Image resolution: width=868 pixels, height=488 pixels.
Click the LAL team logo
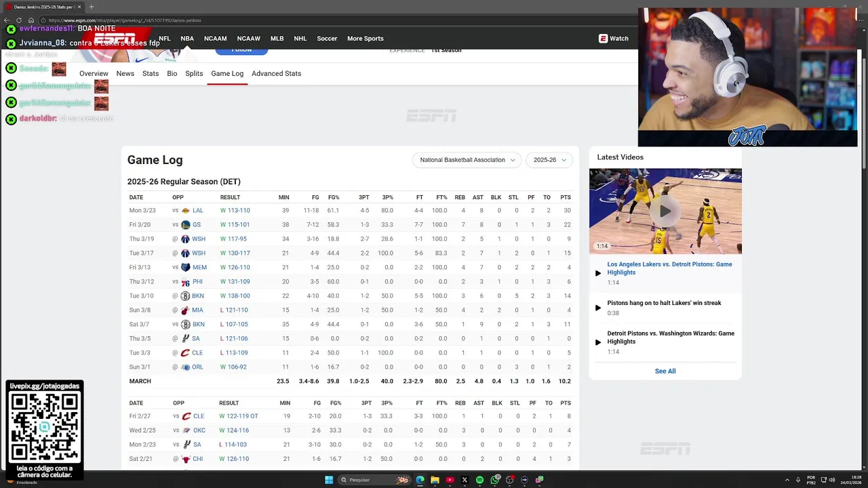(185, 211)
